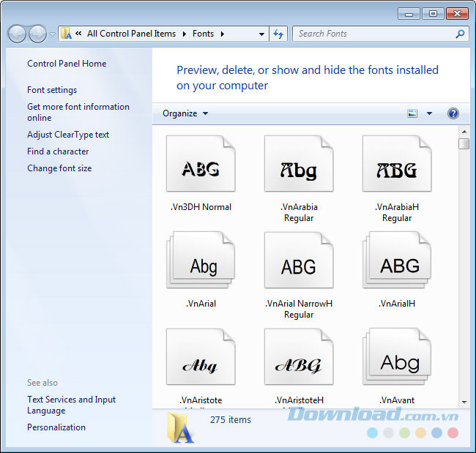
Task: Select the .VnAristote script font icon
Action: click(x=201, y=356)
